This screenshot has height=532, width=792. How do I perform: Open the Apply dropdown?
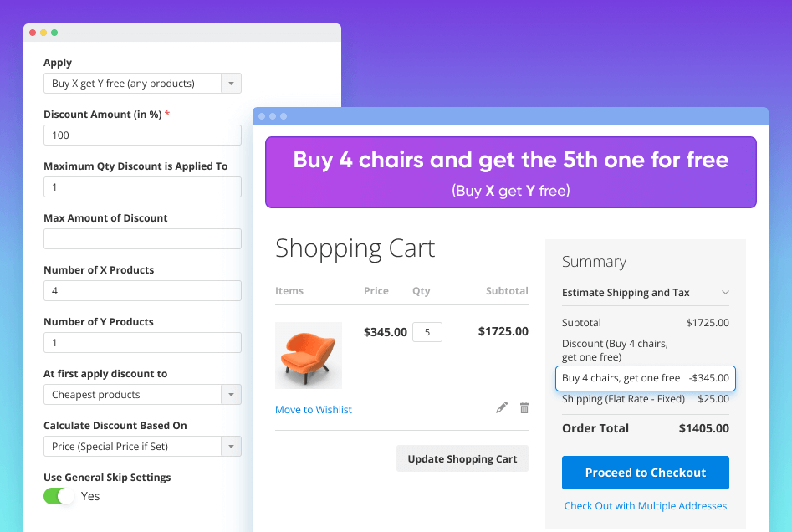[x=142, y=84]
